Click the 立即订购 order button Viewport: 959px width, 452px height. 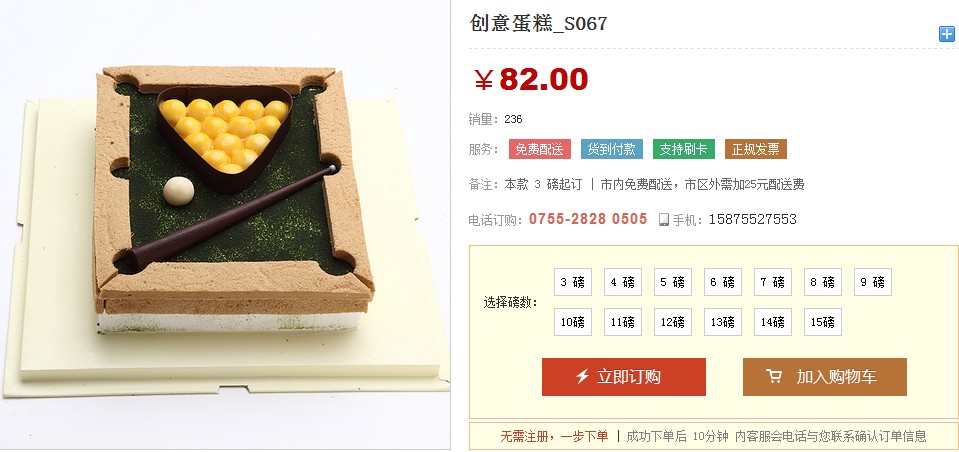click(624, 377)
